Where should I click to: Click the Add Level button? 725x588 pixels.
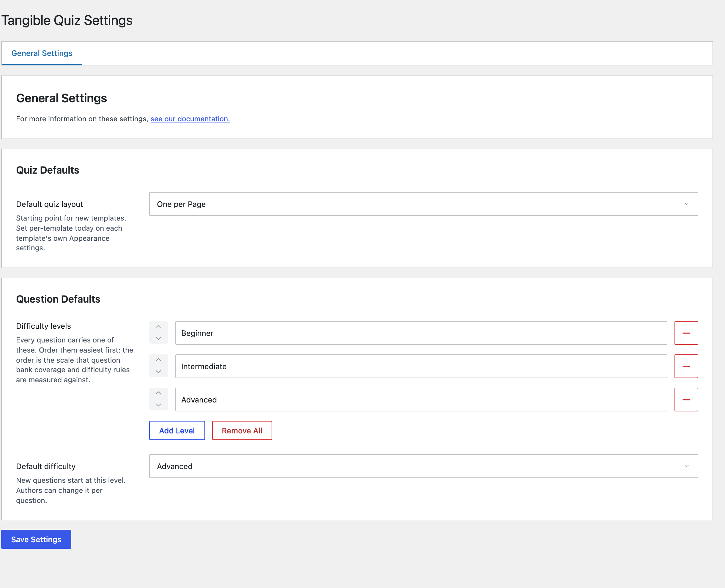pos(177,430)
